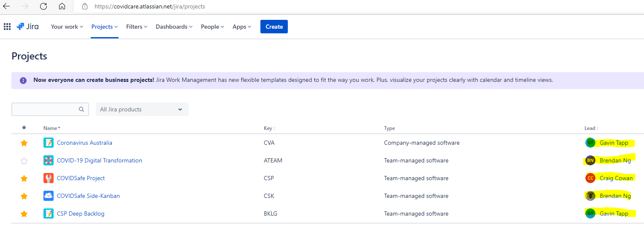The height and width of the screenshot is (227, 644).
Task: Click Company-managed software type cell
Action: click(422, 143)
